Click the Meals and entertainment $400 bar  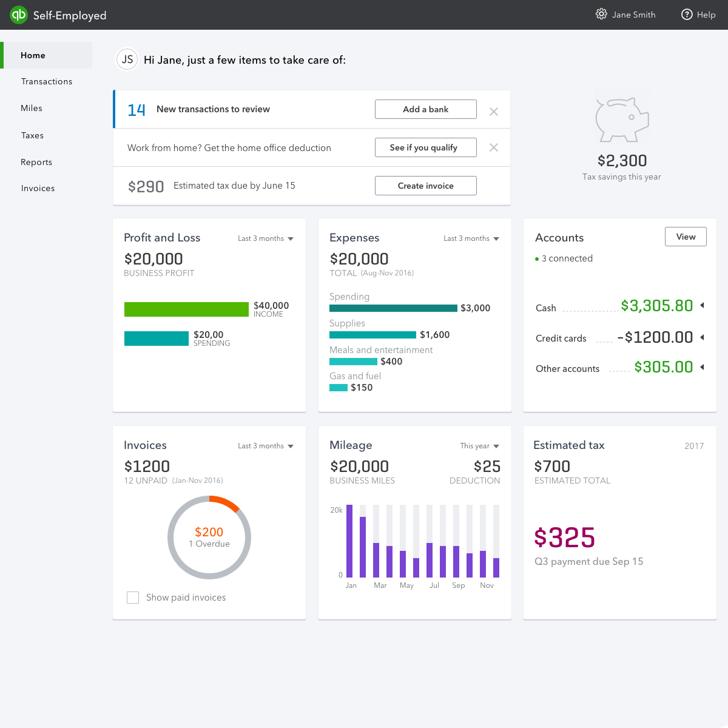(x=353, y=362)
